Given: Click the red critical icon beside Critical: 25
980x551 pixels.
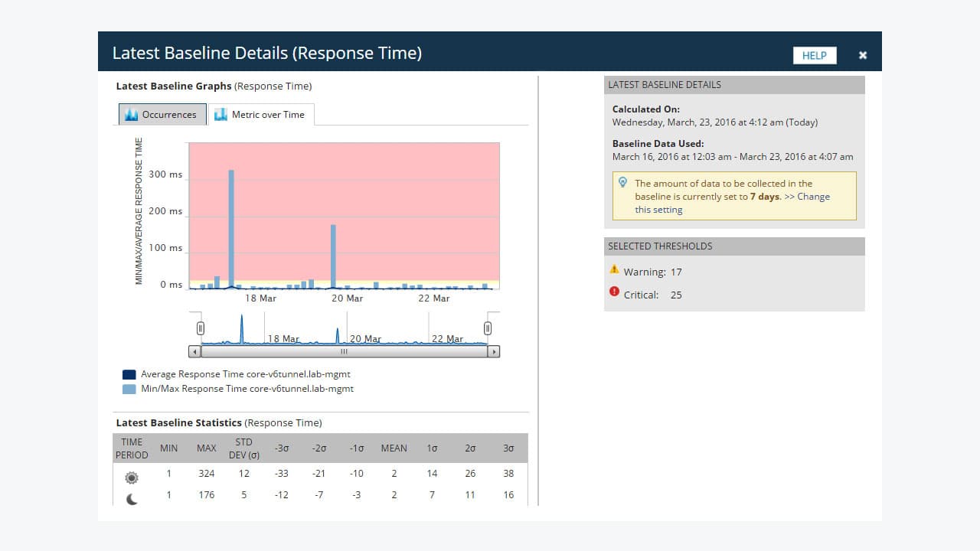Looking at the screenshot, I should pos(614,292).
